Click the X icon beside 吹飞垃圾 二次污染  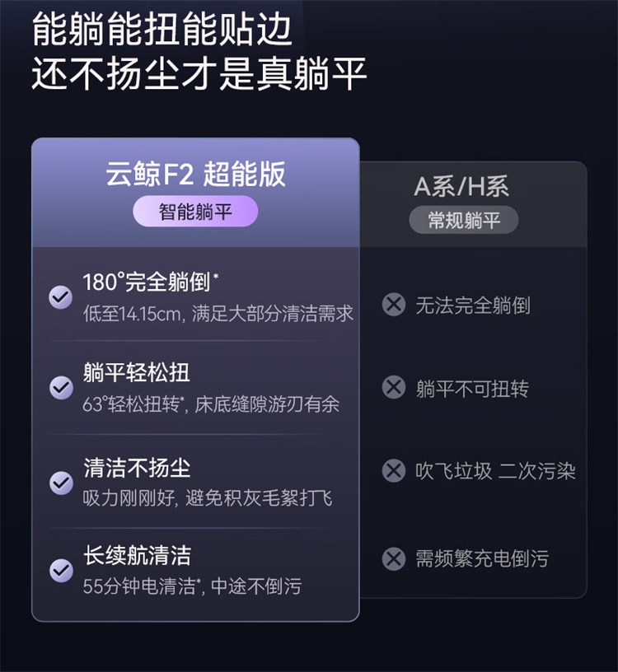(x=394, y=471)
